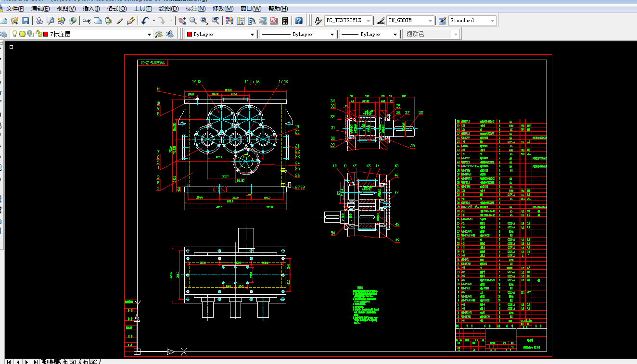Click the Save icon in toolbar

pos(25,21)
